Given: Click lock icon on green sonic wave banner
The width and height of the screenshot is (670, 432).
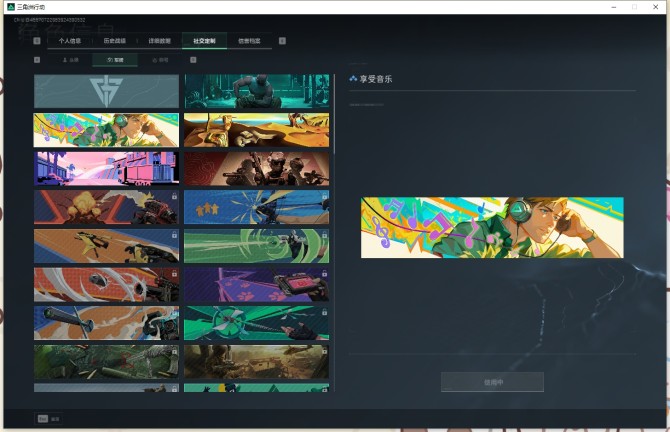Looking at the screenshot, I should [x=324, y=235].
